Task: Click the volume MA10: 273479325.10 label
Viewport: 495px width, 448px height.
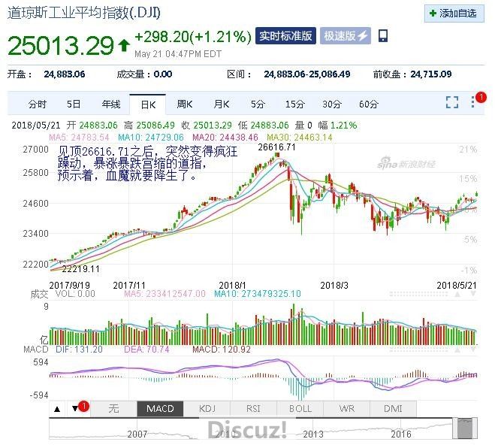Action: [258, 294]
